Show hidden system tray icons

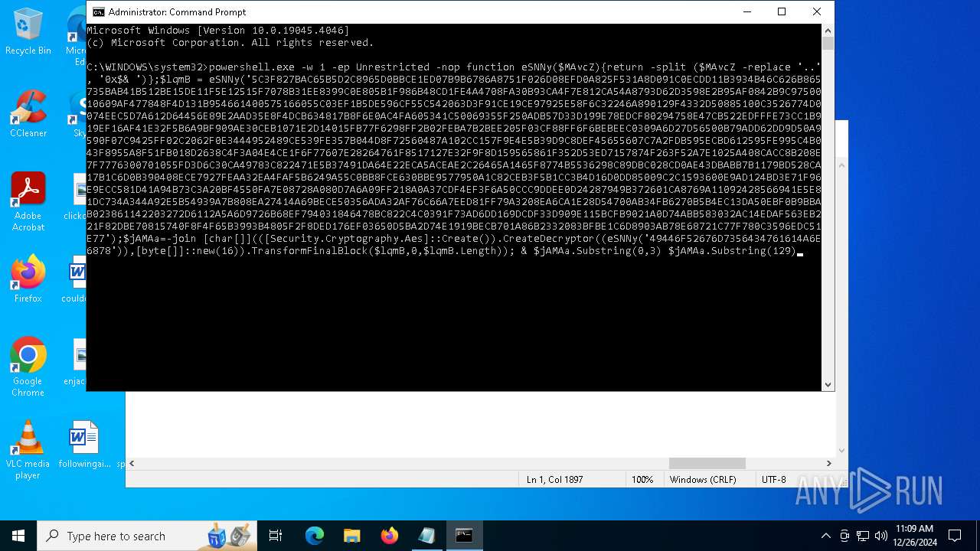click(x=825, y=536)
